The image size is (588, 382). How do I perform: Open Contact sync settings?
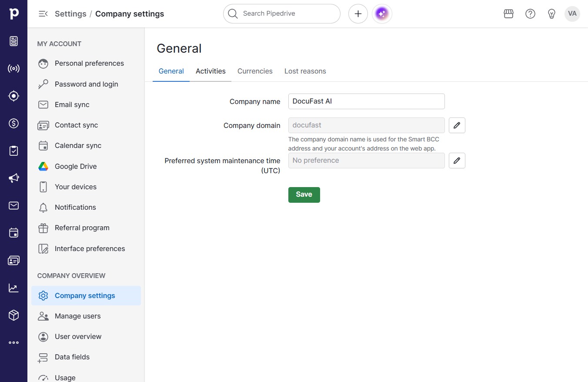[x=86, y=125]
